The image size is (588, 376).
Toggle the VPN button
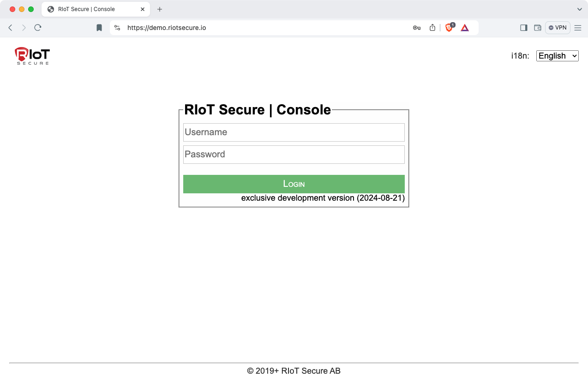(558, 28)
